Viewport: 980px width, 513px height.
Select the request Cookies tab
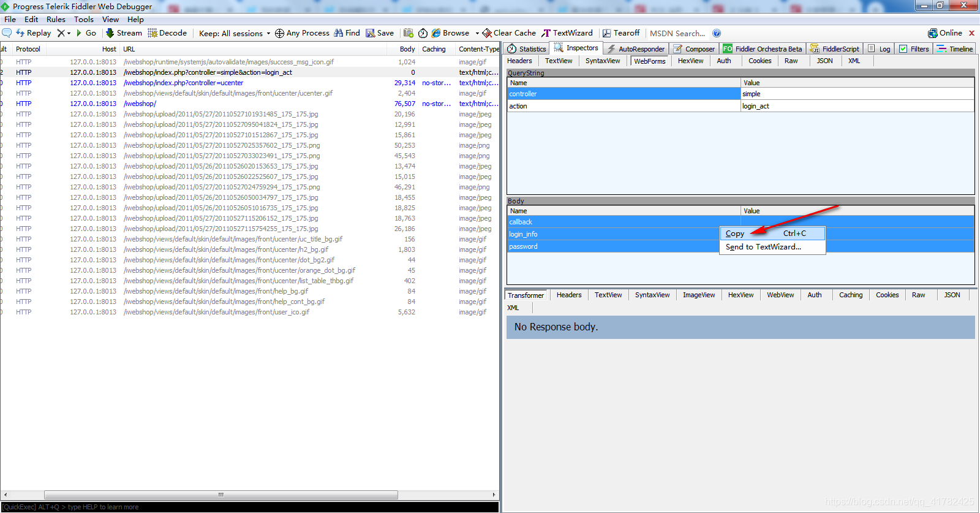coord(759,61)
